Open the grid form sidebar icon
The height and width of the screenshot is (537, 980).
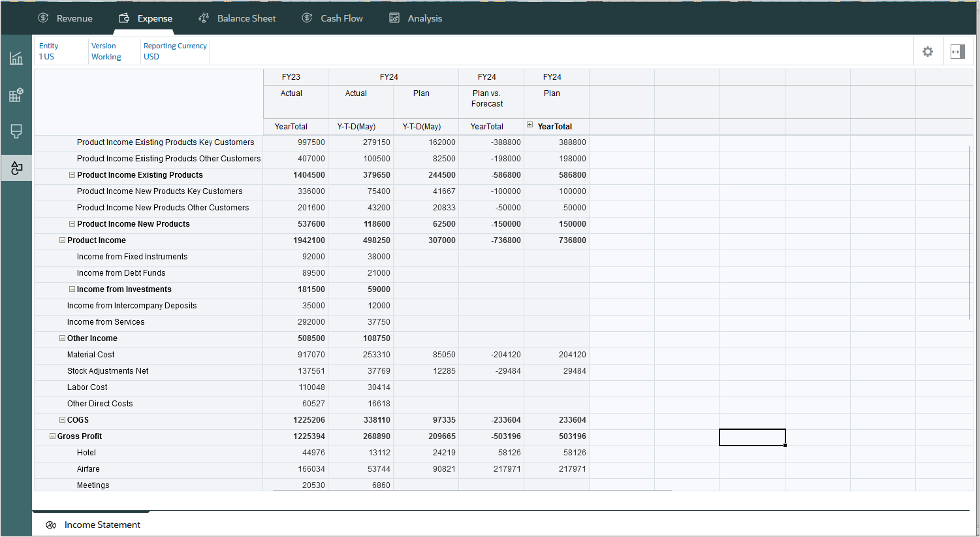coord(16,95)
